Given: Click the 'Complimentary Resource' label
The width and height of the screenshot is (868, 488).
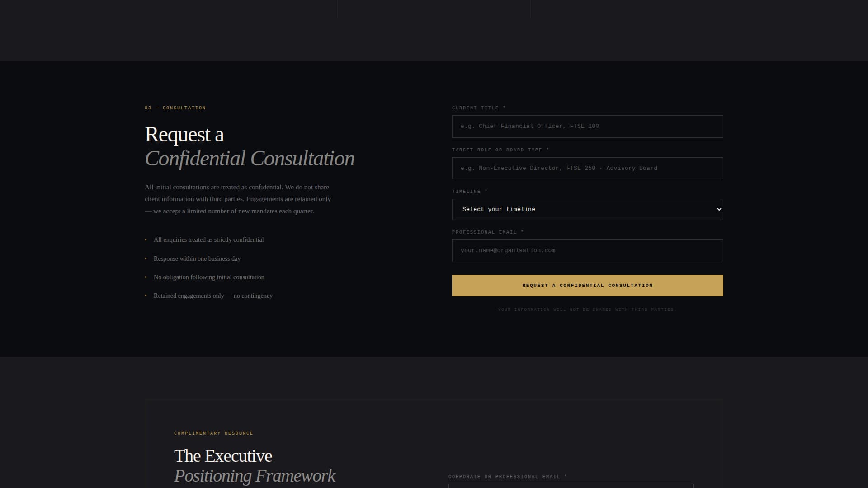Looking at the screenshot, I should click(x=213, y=433).
